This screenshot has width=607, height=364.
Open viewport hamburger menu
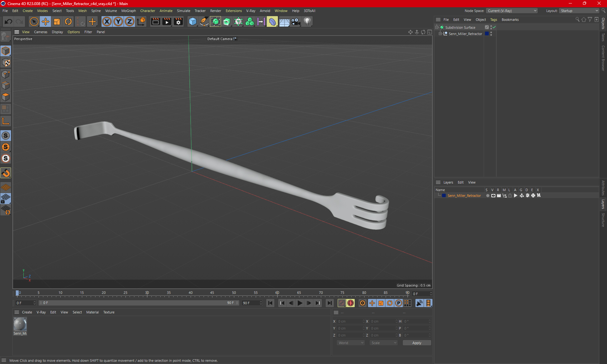tap(17, 32)
